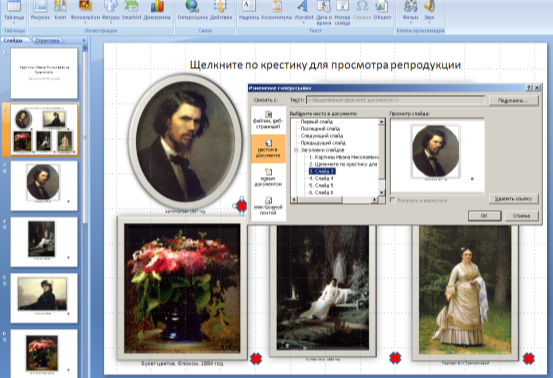Screen dimensions: 553x378
Task: Select slide 3 thumbnail with oval portrait
Action: click(x=44, y=186)
